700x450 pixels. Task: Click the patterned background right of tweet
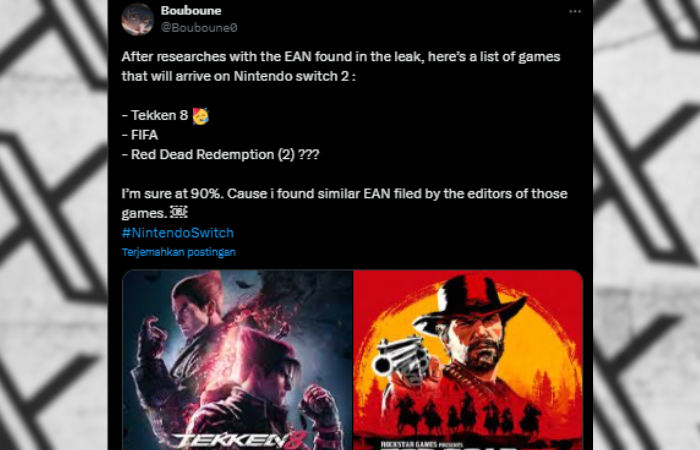[646, 225]
